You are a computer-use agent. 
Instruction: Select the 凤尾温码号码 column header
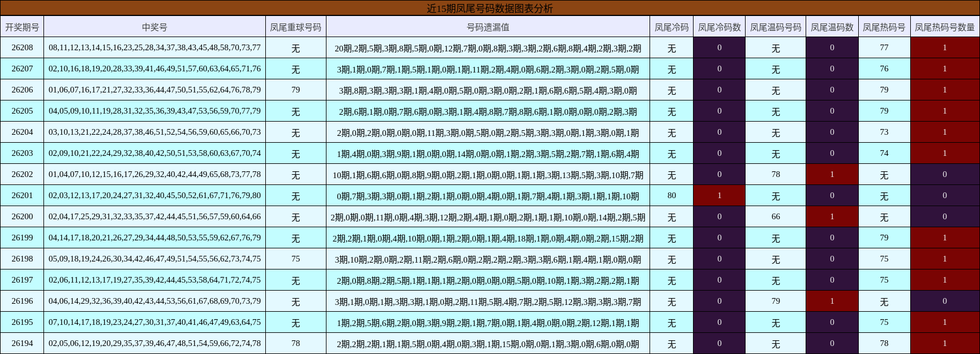click(x=775, y=27)
